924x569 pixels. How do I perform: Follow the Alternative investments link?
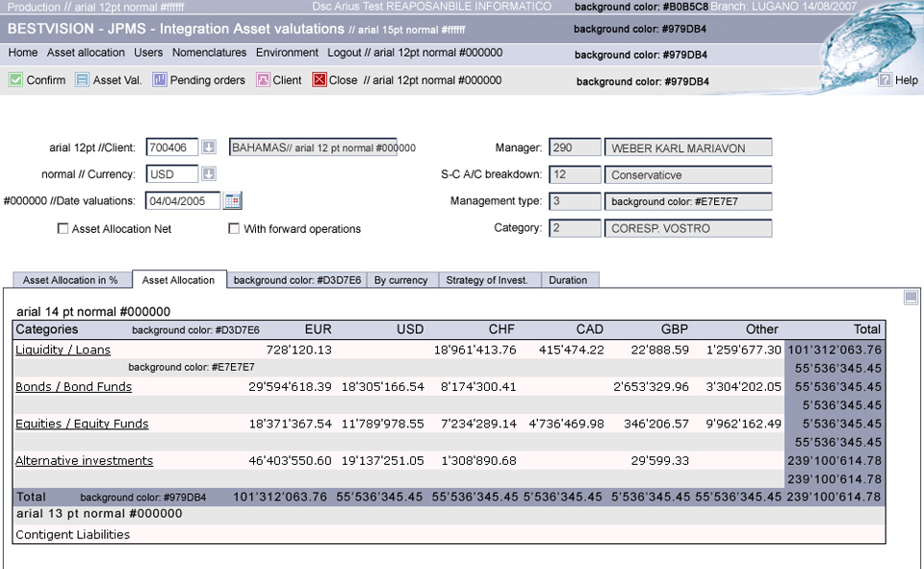pos(84,461)
